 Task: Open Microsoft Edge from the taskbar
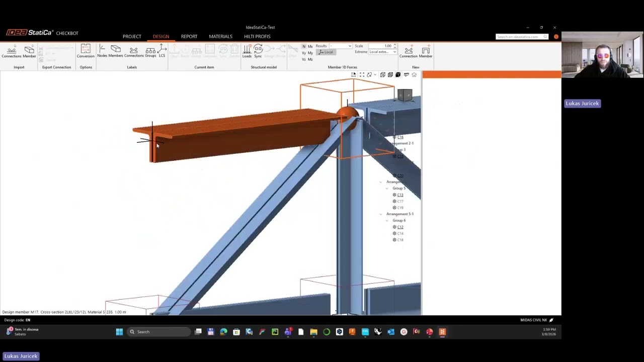point(223,332)
